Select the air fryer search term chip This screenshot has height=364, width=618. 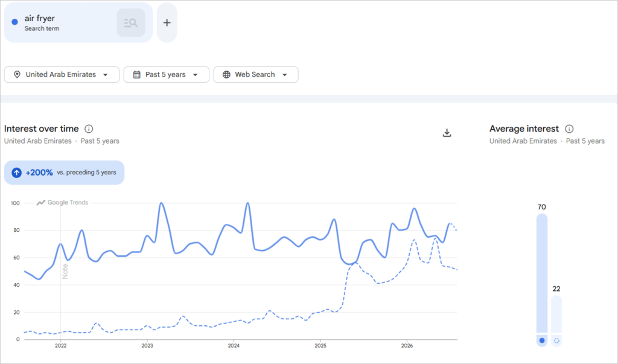point(78,23)
